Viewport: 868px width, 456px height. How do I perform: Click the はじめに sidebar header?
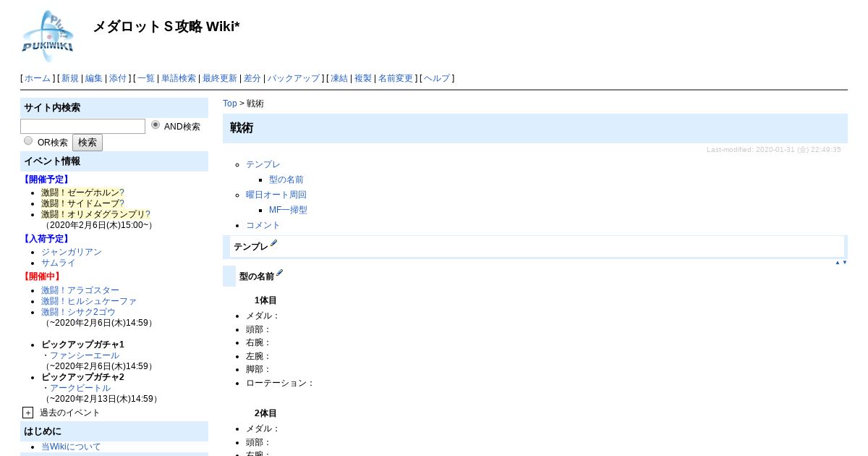coord(114,431)
